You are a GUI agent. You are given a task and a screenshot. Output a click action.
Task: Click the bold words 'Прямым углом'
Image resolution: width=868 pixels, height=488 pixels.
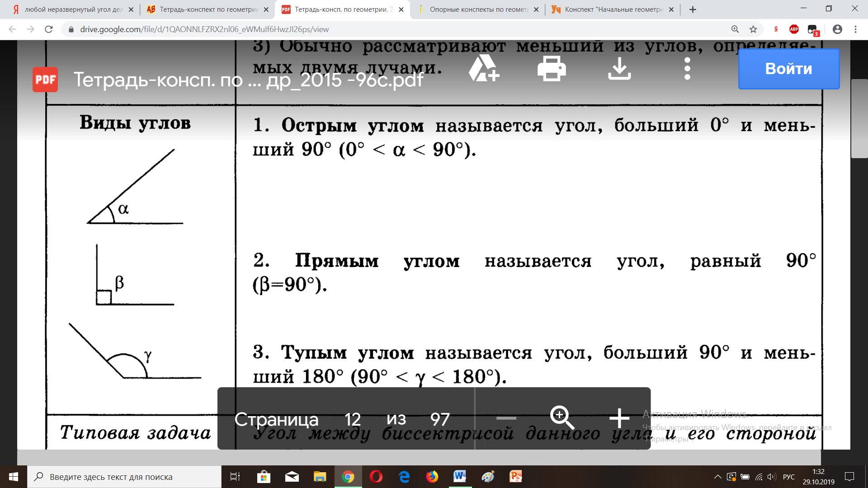[377, 261]
